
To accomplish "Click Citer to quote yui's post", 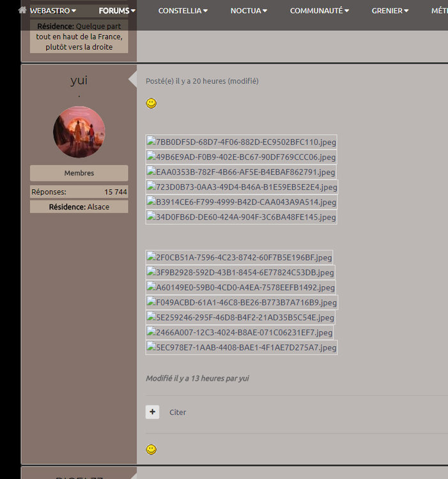I will coord(178,412).
